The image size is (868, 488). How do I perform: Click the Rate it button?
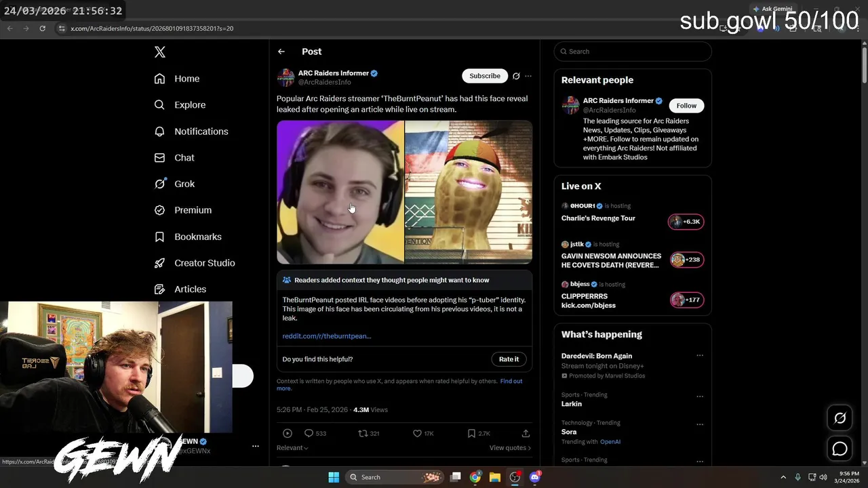pos(509,359)
